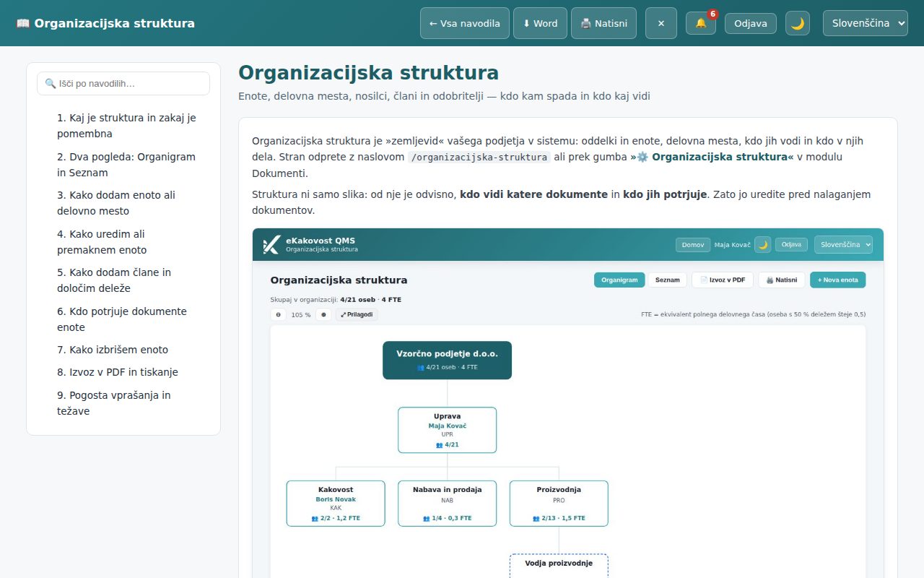The width and height of the screenshot is (924, 578).
Task: Click Izvoz v PDF in the embedded screenshot
Action: [x=723, y=280]
